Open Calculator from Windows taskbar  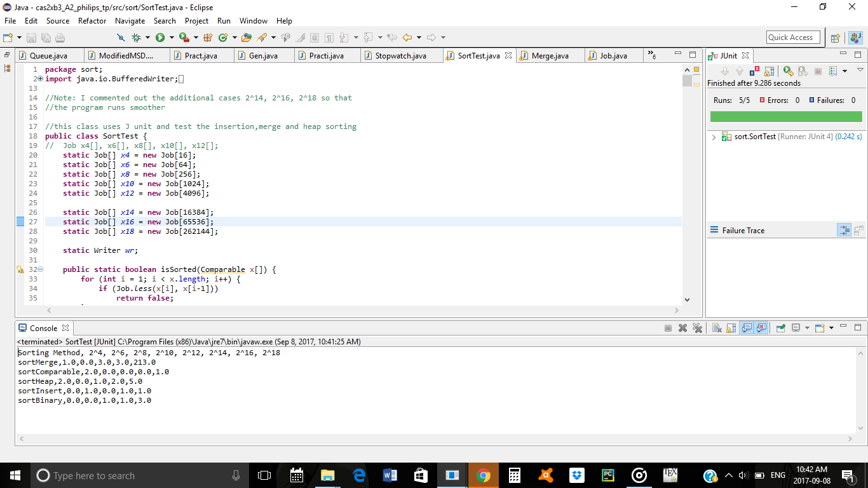coord(515,475)
